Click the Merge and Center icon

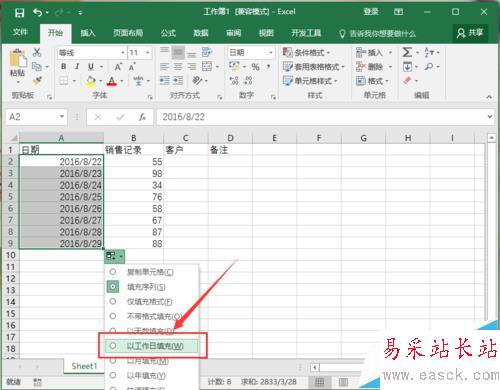click(207, 66)
